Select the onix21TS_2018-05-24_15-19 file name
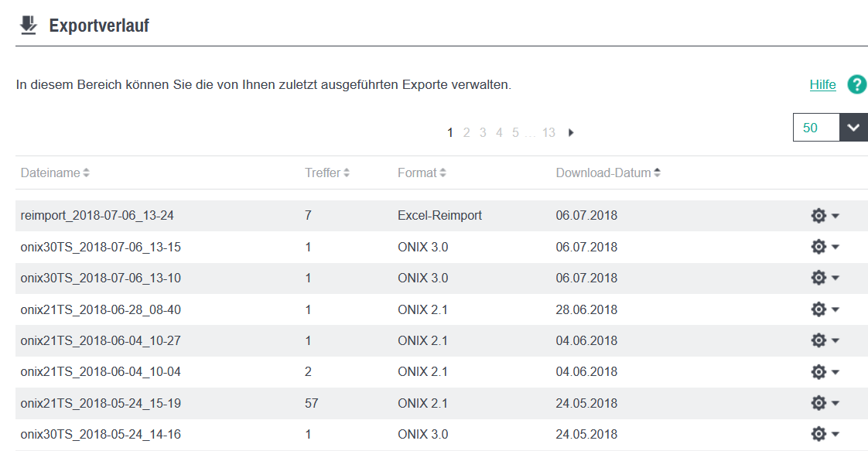The image size is (868, 451). coord(101,403)
